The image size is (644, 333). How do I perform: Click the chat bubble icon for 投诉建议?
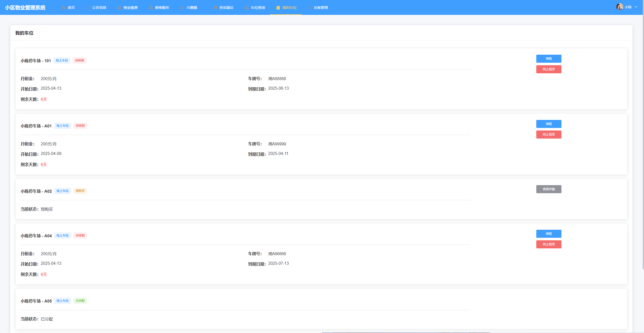[x=215, y=8]
